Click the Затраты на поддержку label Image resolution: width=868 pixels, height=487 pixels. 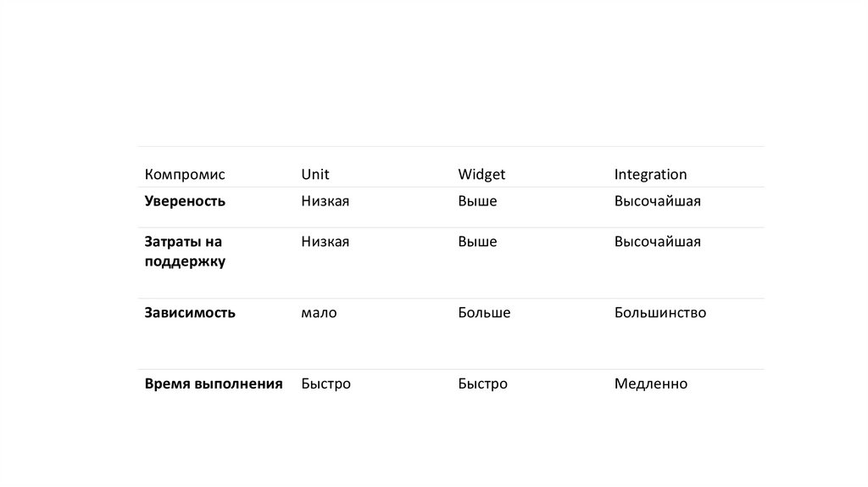[x=185, y=252]
